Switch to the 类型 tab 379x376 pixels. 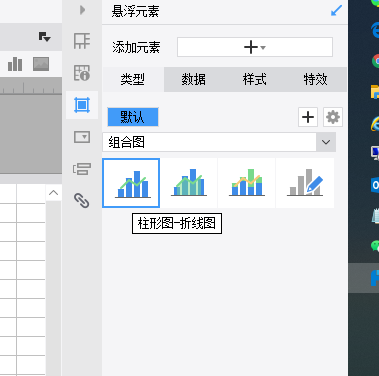133,79
